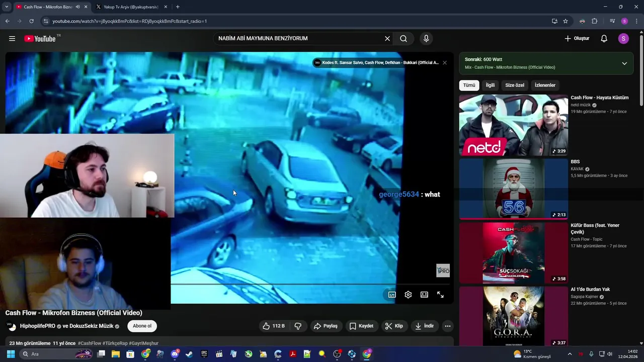Image resolution: width=644 pixels, height=362 pixels.
Task: Toggle theater mode on the player
Action: 424,295
